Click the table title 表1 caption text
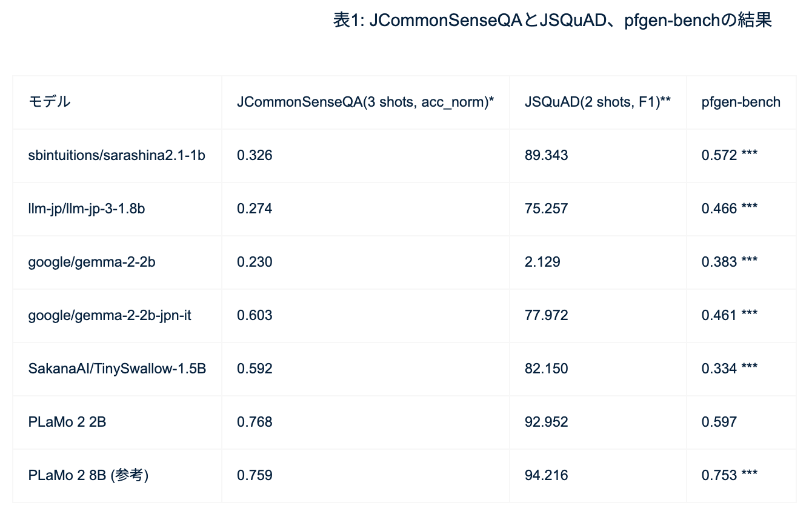Image resolution: width=812 pixels, height=514 pixels. pyautogui.click(x=552, y=21)
